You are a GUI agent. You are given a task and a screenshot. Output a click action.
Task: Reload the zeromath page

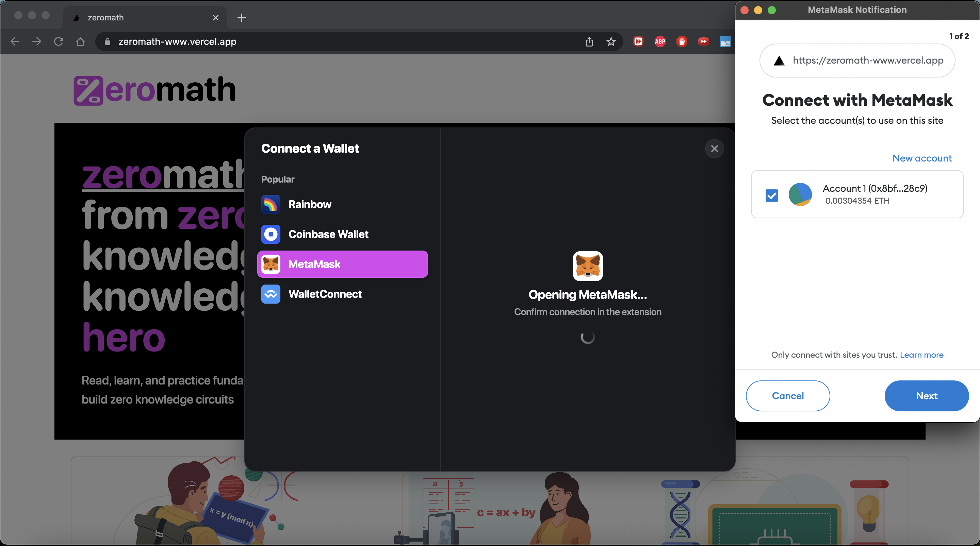[59, 41]
